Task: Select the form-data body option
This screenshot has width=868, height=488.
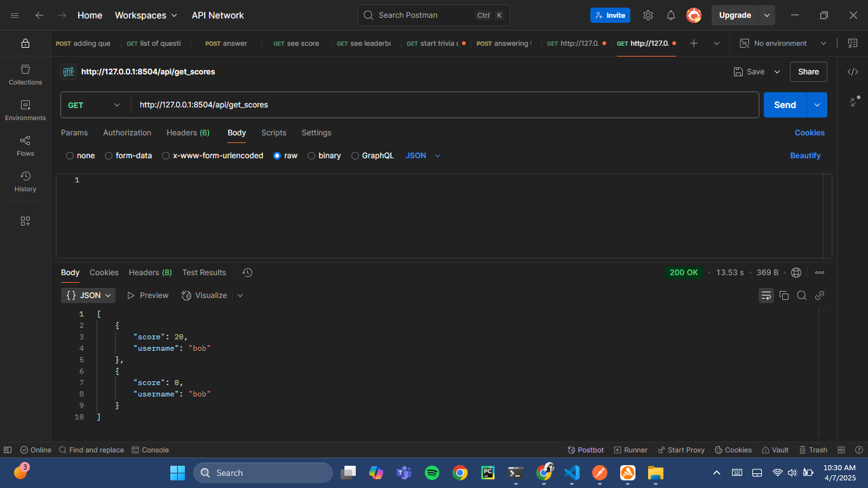Action: pyautogui.click(x=109, y=156)
